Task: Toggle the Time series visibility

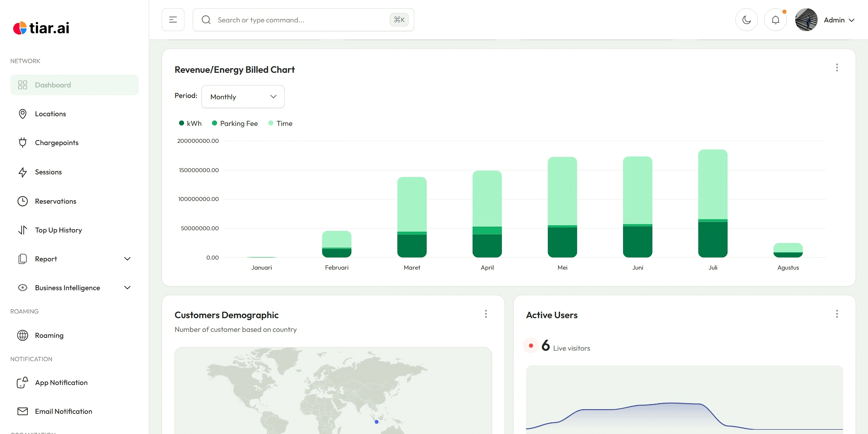Action: click(280, 123)
